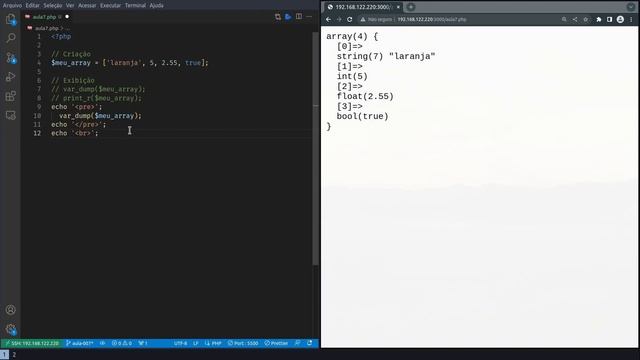Open the Accounts menu icon
This screenshot has width=640, height=360.
click(x=11, y=310)
